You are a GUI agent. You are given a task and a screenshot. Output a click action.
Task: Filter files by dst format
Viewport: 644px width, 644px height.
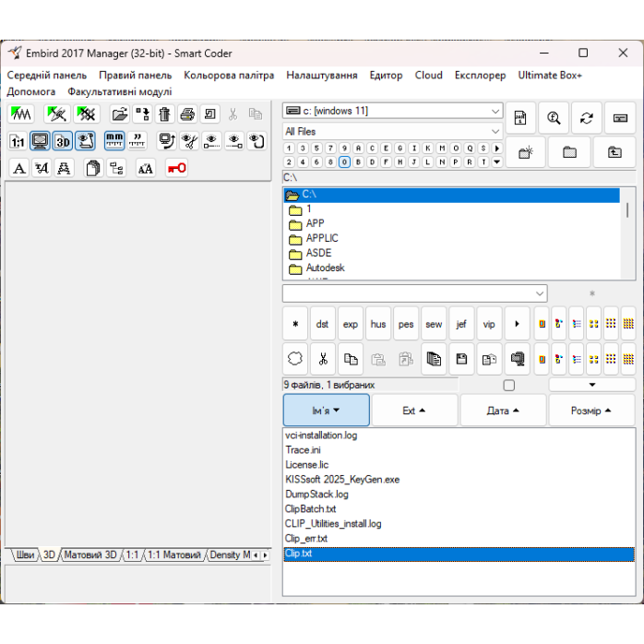pyautogui.click(x=322, y=324)
